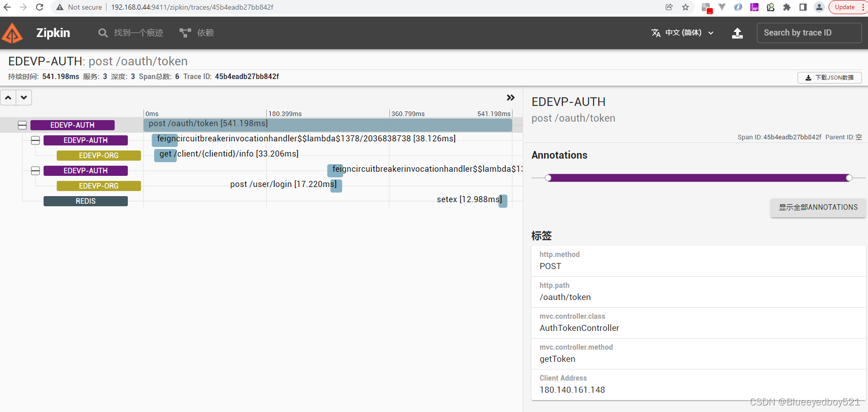This screenshot has height=412, width=868.
Task: Click Client Address value 180.140.161.148
Action: coord(572,390)
